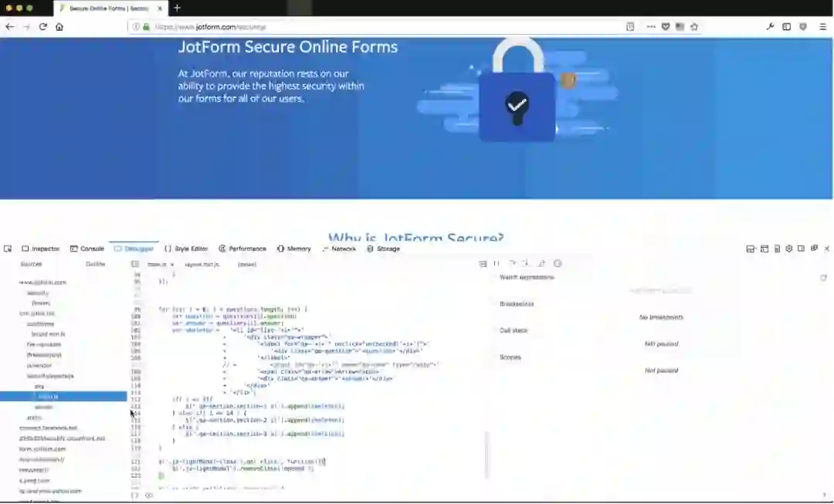Open the Performance tab

point(242,249)
